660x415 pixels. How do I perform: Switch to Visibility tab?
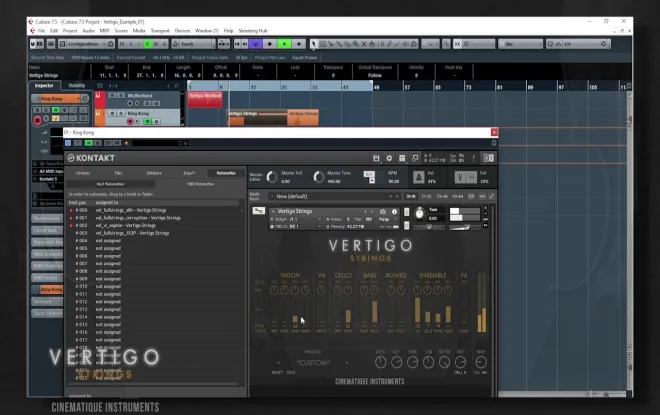[77, 85]
